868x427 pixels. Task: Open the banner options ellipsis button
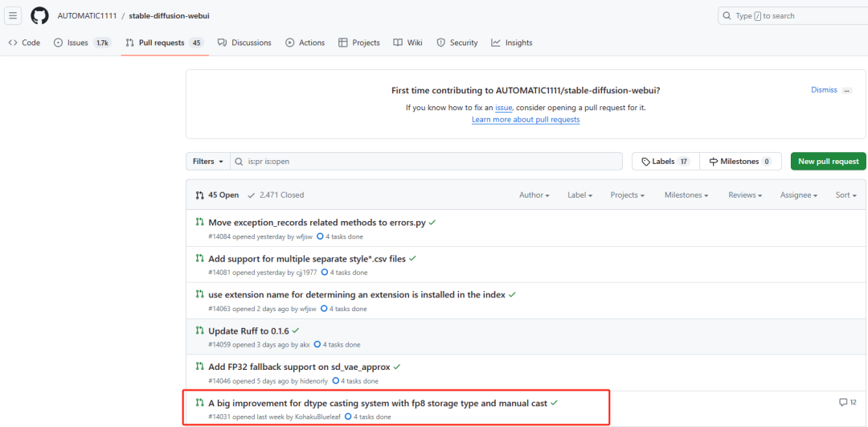click(847, 90)
